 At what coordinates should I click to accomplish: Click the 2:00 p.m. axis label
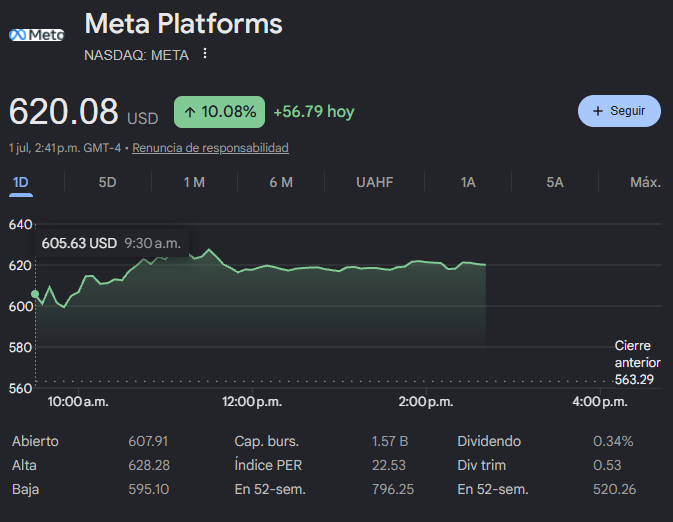426,402
